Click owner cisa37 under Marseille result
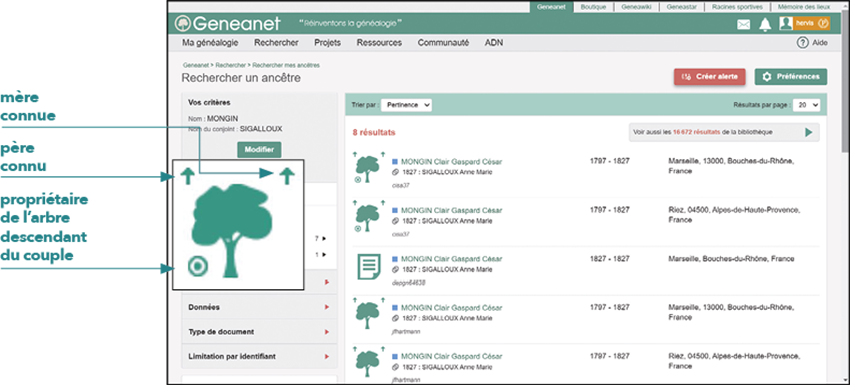This screenshot has width=850, height=385. [x=401, y=185]
